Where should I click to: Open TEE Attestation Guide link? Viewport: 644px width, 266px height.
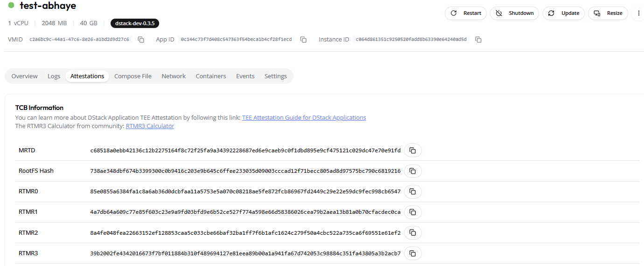304,118
